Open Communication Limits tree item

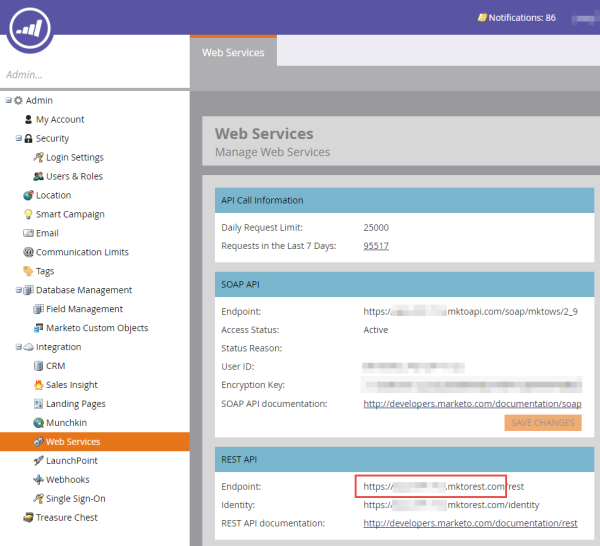click(82, 252)
